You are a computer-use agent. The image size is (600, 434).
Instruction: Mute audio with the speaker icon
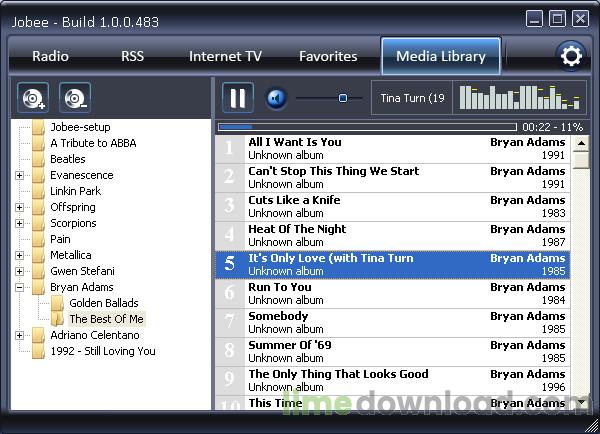277,98
